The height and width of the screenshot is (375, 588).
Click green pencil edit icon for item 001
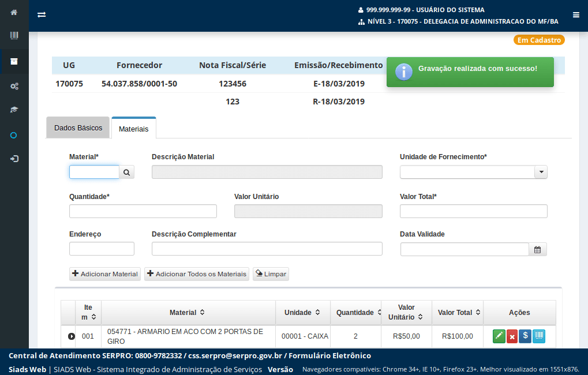point(499,336)
